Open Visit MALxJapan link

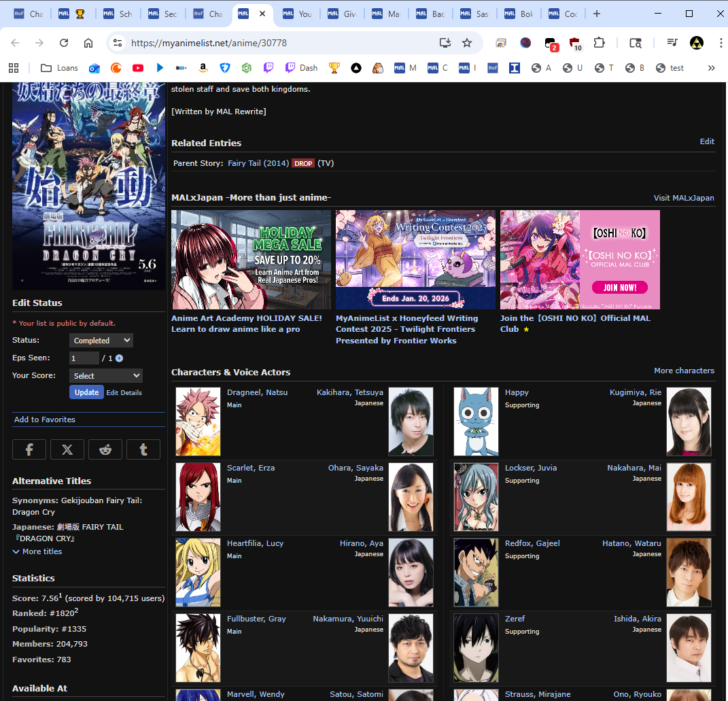(x=684, y=198)
